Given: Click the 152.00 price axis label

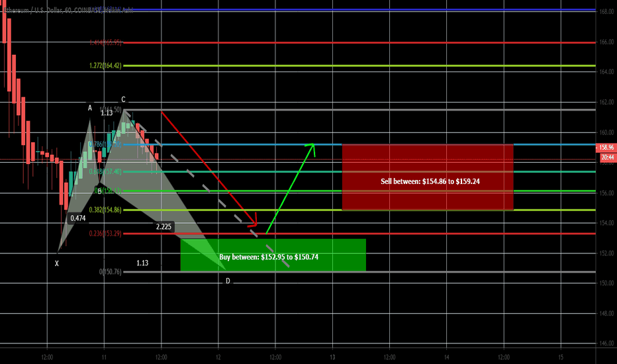Looking at the screenshot, I should [606, 253].
